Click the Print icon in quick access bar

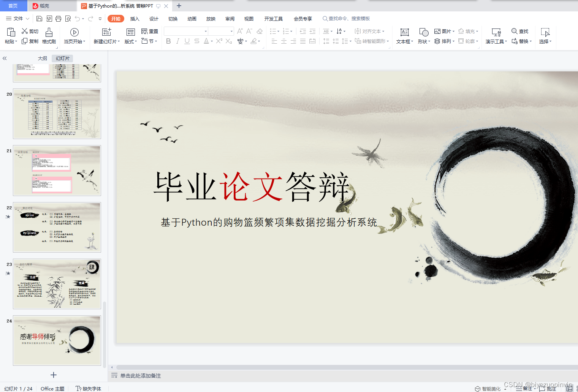pos(58,19)
